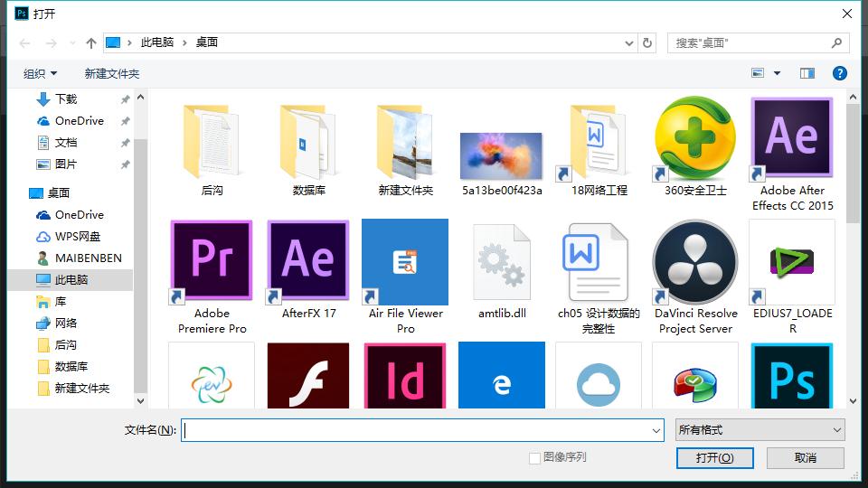Select 文档 in the sidebar
Image resolution: width=868 pixels, height=488 pixels.
(x=66, y=142)
